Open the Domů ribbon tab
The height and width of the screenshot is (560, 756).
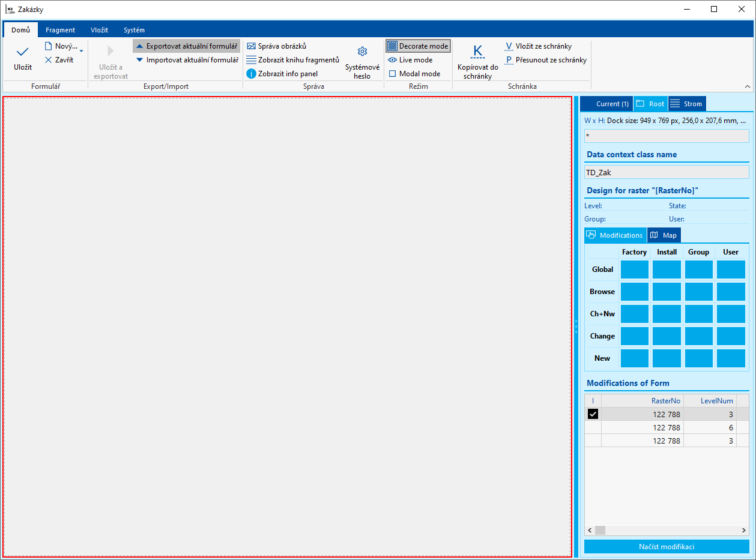[x=20, y=30]
